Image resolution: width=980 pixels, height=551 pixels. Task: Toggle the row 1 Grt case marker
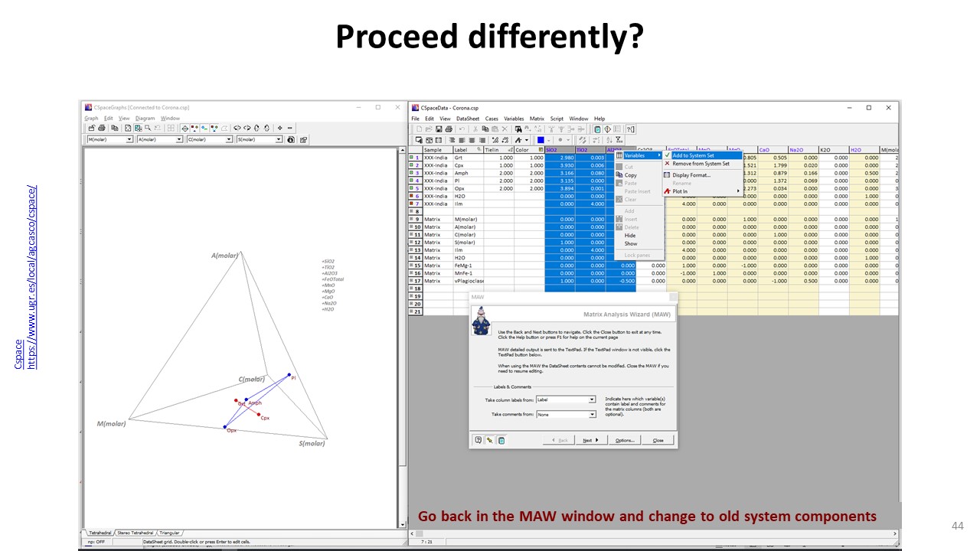(412, 158)
